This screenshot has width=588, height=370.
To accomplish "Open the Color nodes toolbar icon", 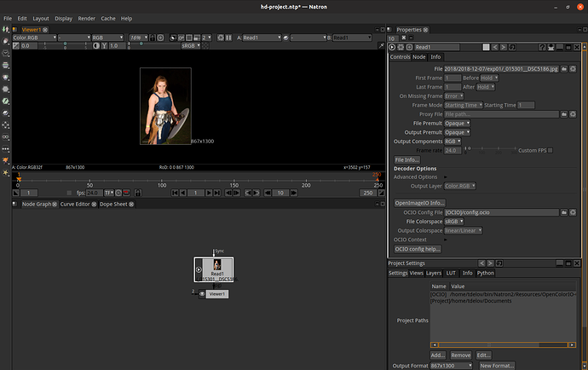I will 6,78.
